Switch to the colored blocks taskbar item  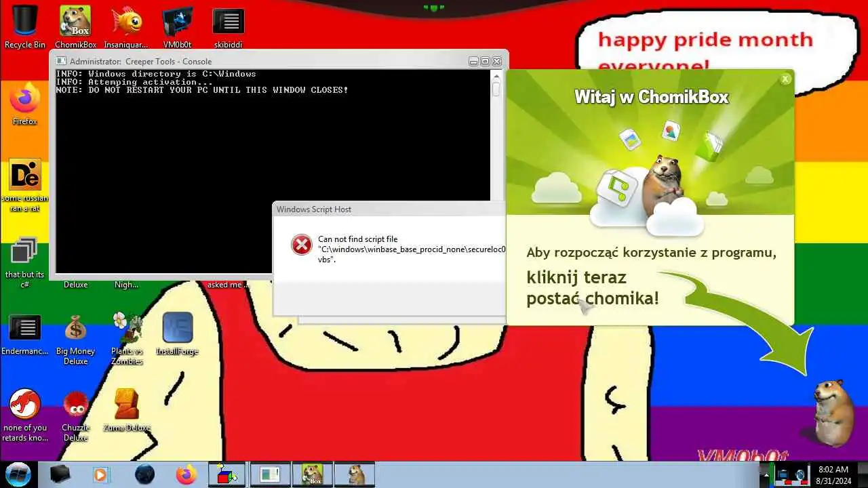coord(227,474)
